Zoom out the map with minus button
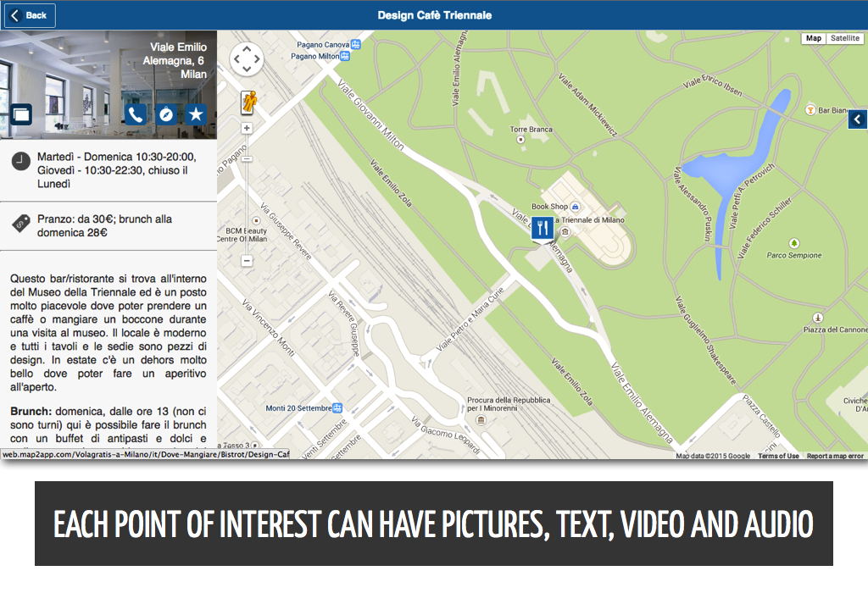The image size is (868, 593). [x=247, y=261]
